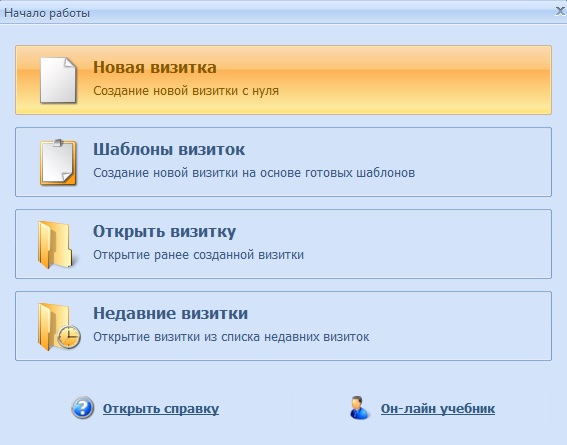Click the description Открытие ранее созданной визитки

click(x=199, y=255)
